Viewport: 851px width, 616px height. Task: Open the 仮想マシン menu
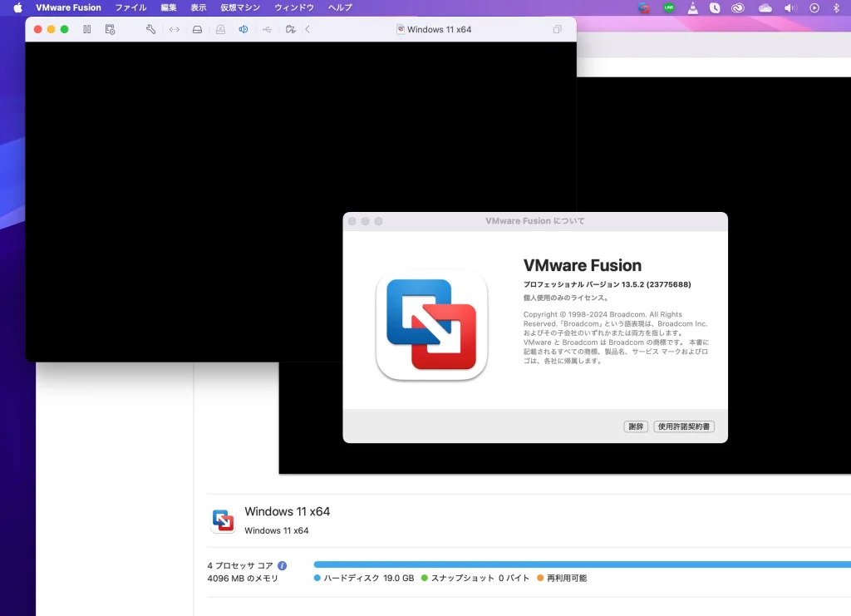pyautogui.click(x=240, y=7)
